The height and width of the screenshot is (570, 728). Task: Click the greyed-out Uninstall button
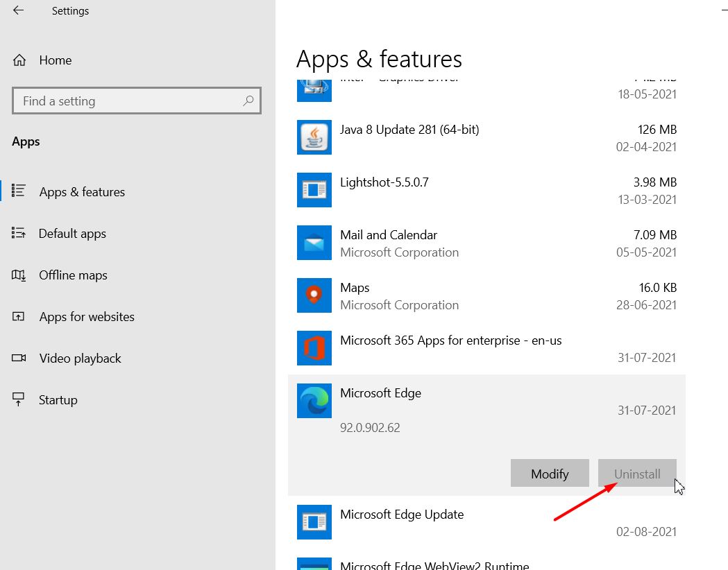(637, 473)
